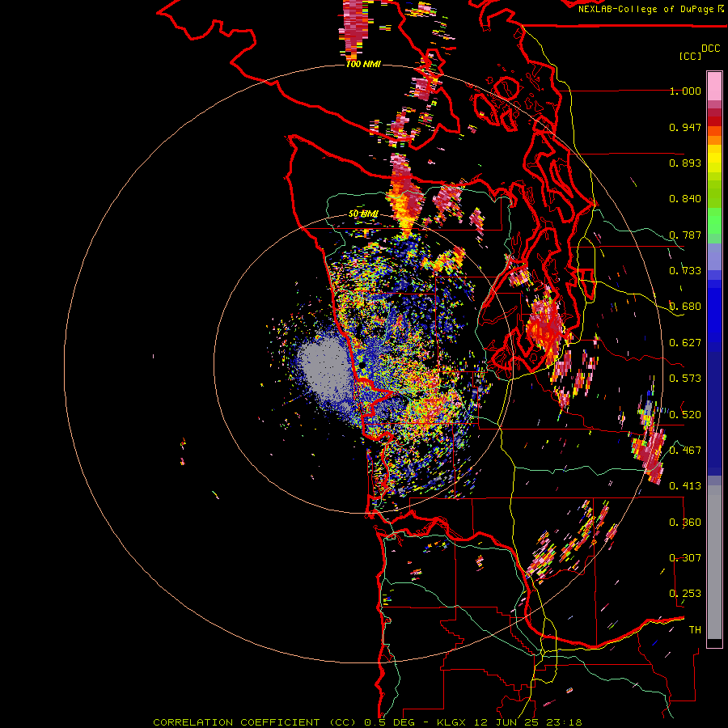
Task: Click the [CC] legend unit label
Action: (x=691, y=56)
